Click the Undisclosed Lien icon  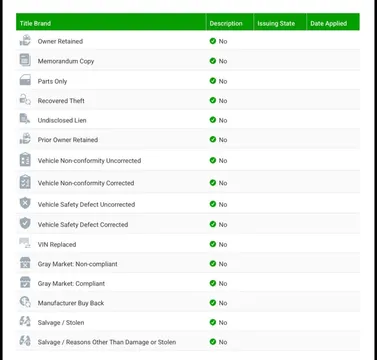coord(25,119)
